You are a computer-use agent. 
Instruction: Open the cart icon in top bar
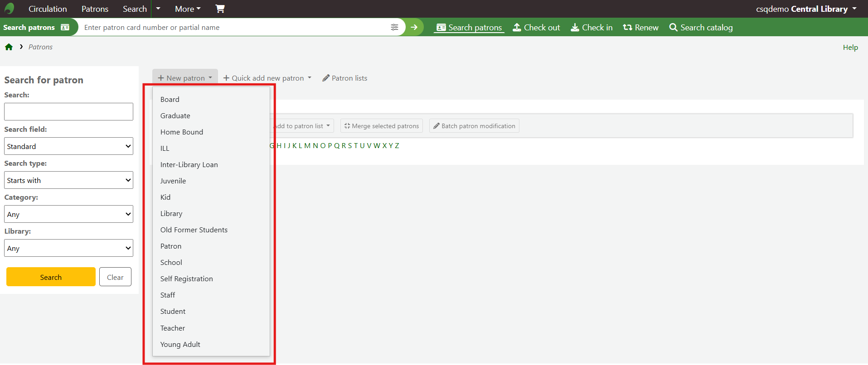pos(220,9)
